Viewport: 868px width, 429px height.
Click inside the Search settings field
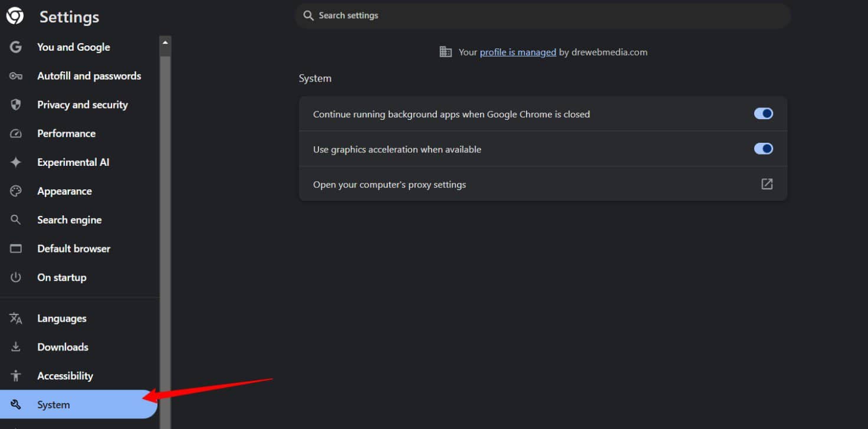(x=542, y=15)
